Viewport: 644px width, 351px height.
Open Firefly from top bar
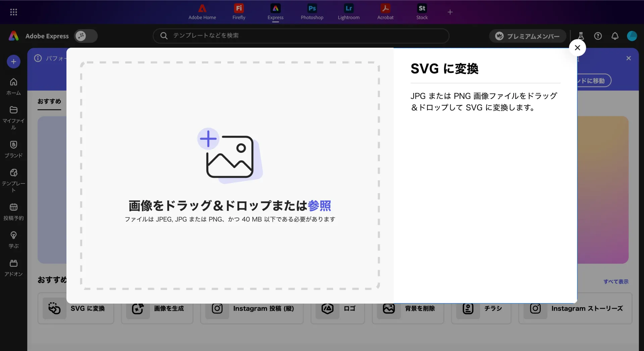(239, 12)
